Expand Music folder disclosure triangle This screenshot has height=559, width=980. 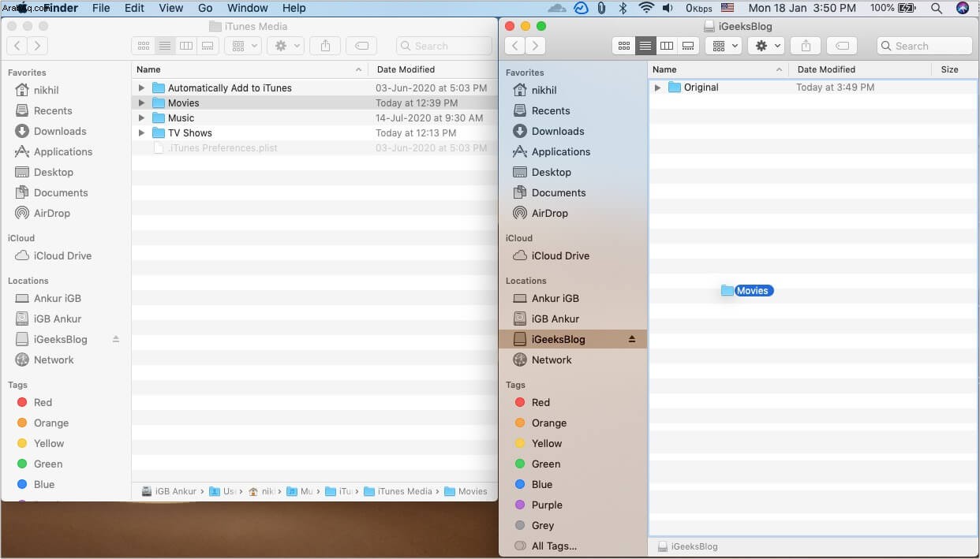point(141,118)
